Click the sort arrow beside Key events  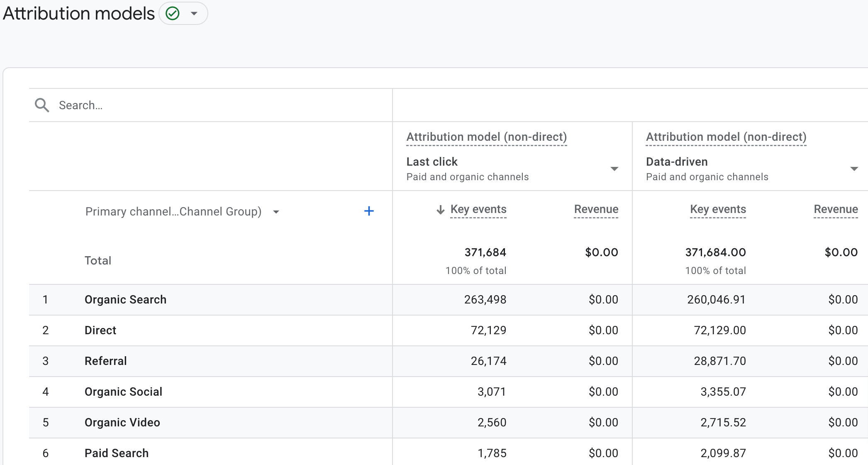pos(441,210)
